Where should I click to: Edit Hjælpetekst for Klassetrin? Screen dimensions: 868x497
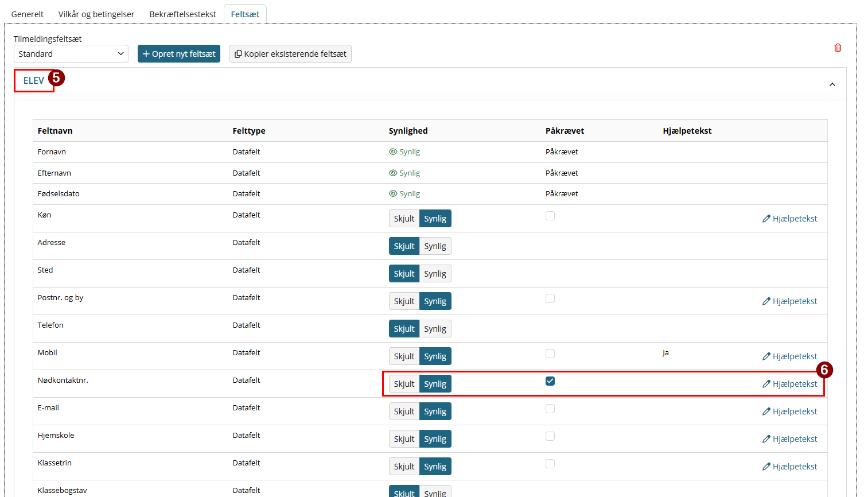tap(789, 467)
